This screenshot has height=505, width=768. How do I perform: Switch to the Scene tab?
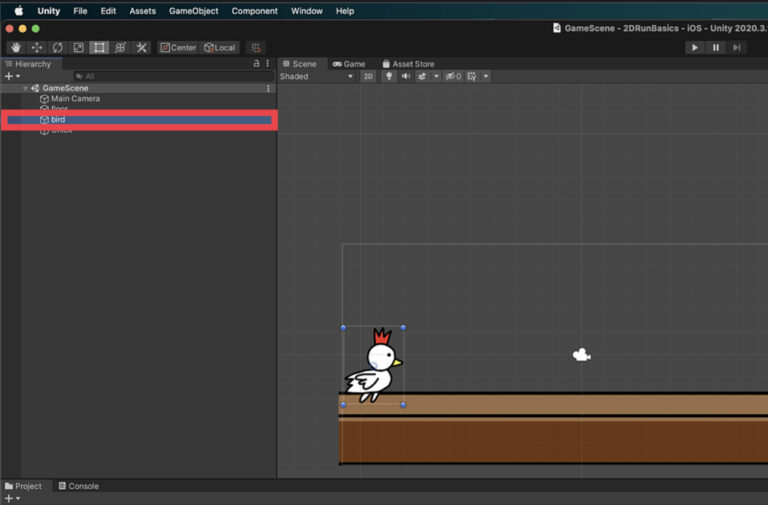click(299, 64)
